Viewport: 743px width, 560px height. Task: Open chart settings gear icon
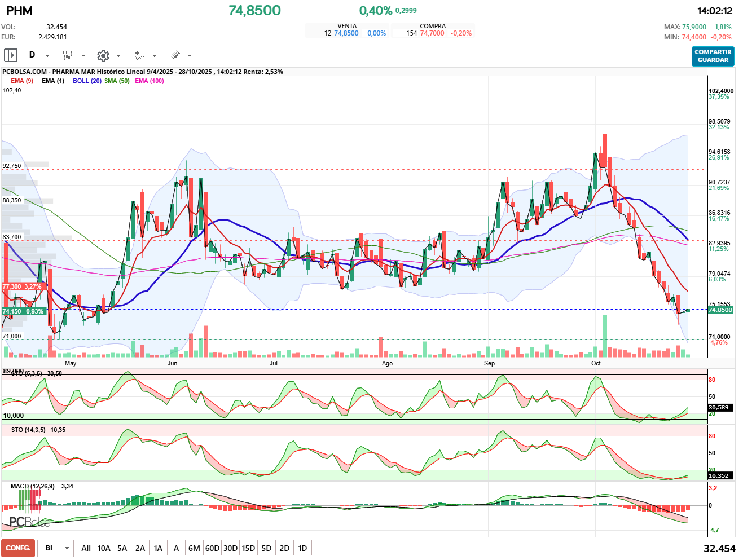[x=103, y=55]
